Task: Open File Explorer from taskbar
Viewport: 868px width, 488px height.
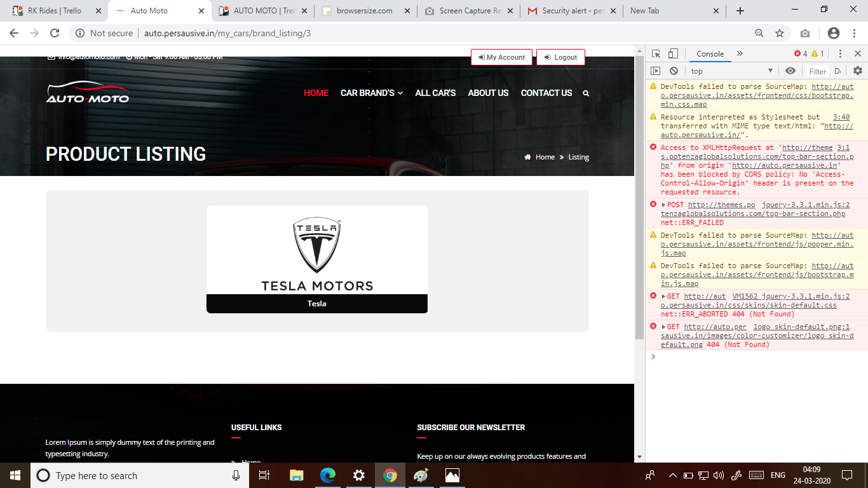Action: pyautogui.click(x=297, y=475)
